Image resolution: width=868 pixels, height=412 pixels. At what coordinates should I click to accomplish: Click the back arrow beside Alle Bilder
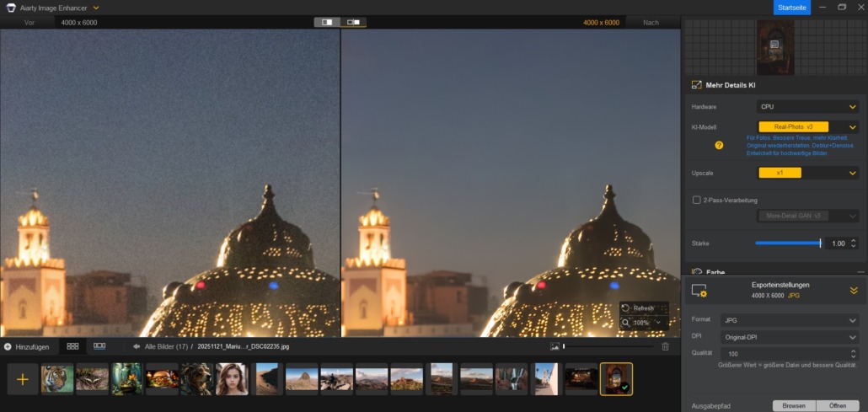[137, 346]
